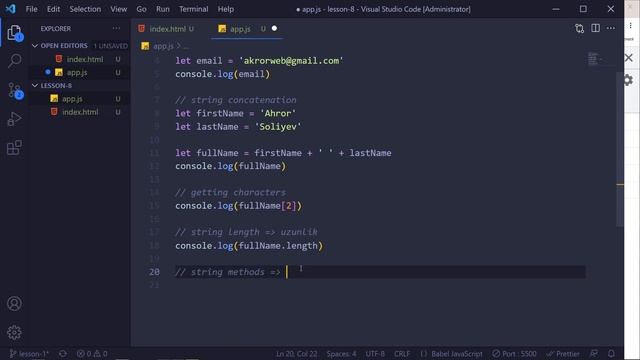
Task: Click the '1 UNSAVED' label in Open Editors
Action: coord(111,46)
